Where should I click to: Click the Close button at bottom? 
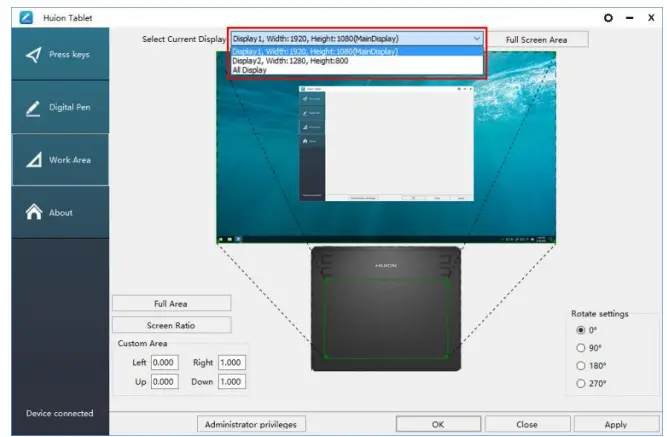[x=527, y=424]
